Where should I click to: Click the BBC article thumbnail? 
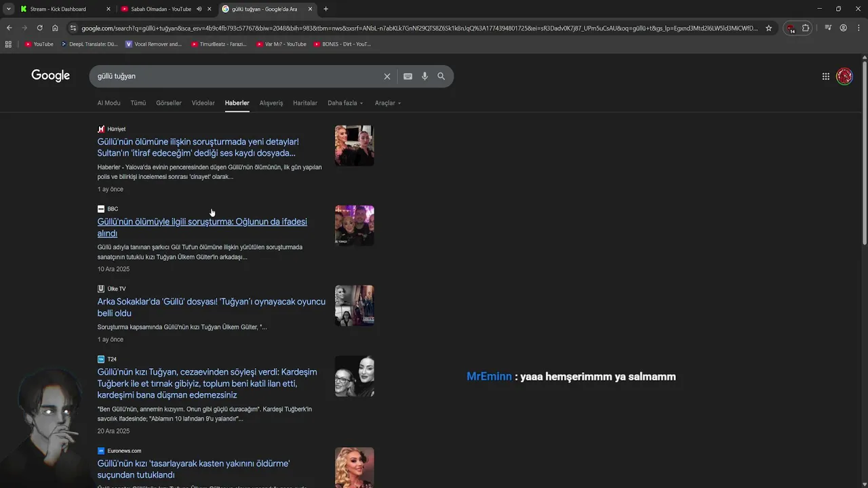point(354,226)
